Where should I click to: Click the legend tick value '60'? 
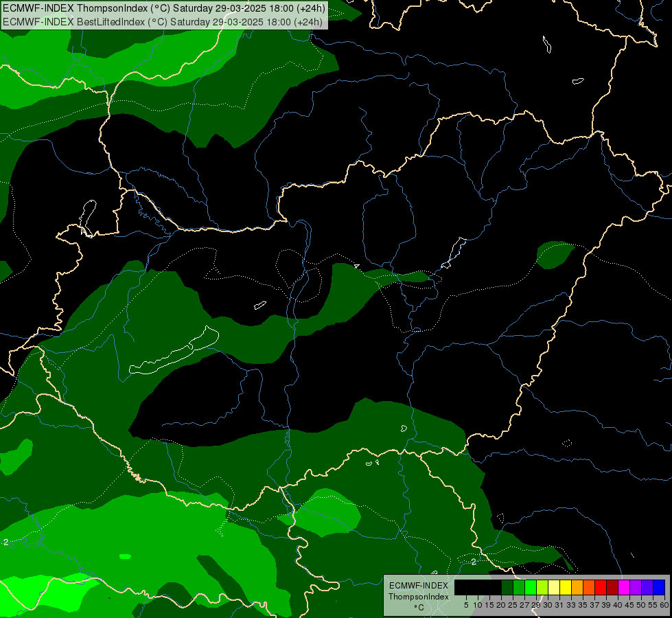(664, 605)
